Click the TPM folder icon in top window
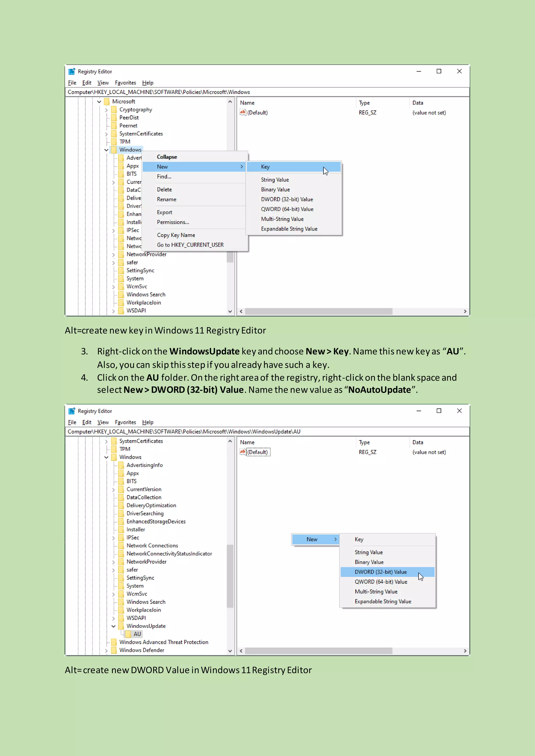Image resolution: width=535 pixels, height=756 pixels. [114, 141]
